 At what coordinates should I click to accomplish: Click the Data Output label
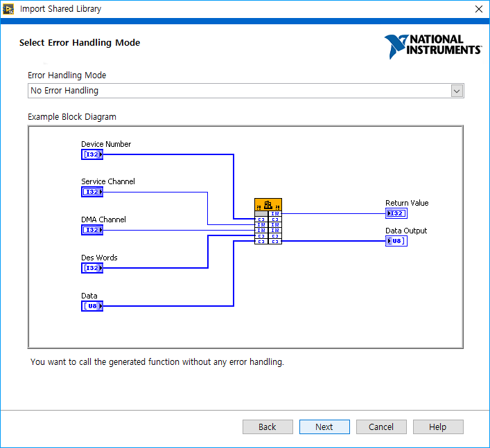tap(406, 231)
